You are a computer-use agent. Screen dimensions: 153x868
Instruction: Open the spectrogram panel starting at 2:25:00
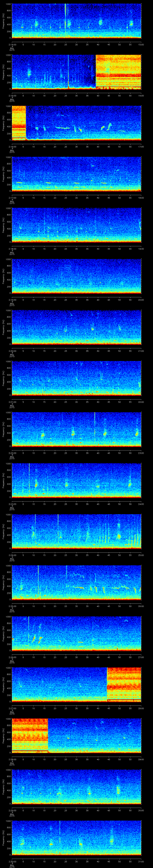pos(76,582)
